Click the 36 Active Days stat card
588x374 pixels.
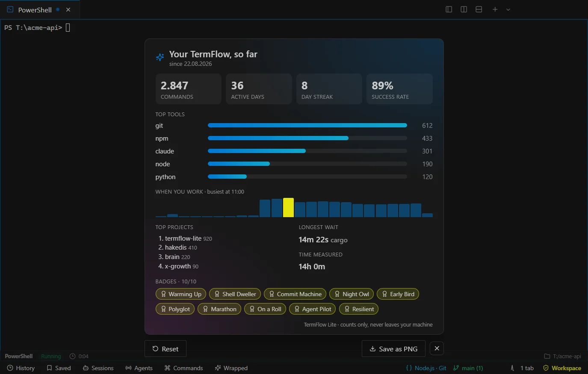tap(259, 89)
